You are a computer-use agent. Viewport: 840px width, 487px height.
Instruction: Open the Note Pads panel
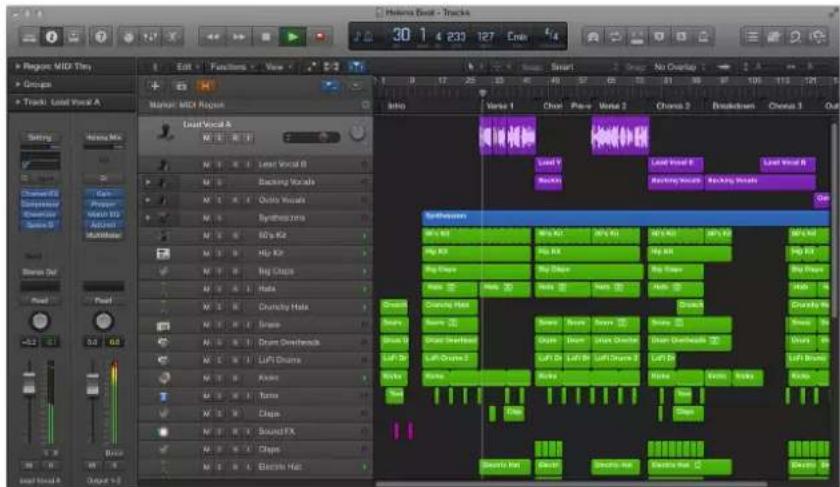774,36
